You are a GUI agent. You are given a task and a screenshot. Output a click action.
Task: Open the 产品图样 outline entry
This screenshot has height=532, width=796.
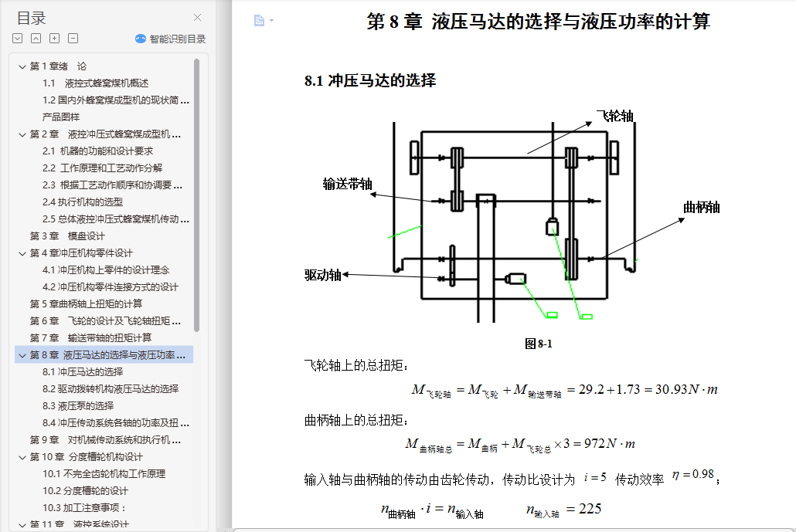61,117
